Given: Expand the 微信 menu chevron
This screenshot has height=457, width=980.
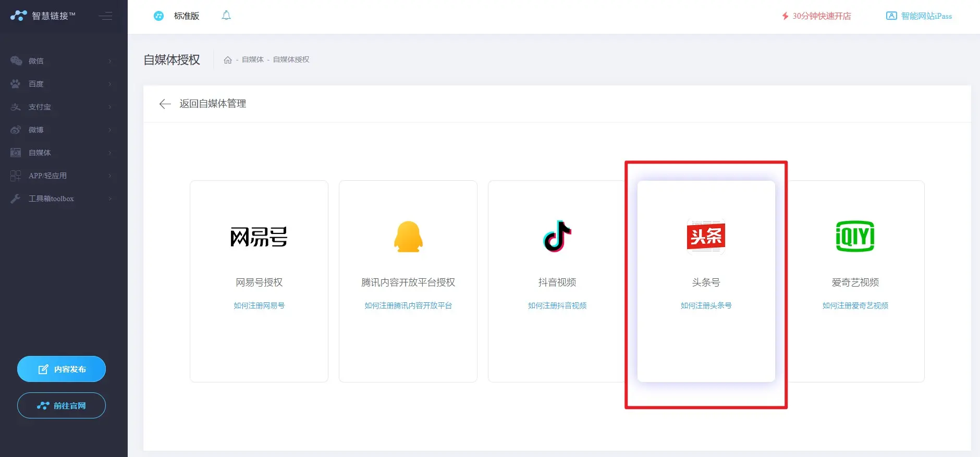Looking at the screenshot, I should click(110, 61).
